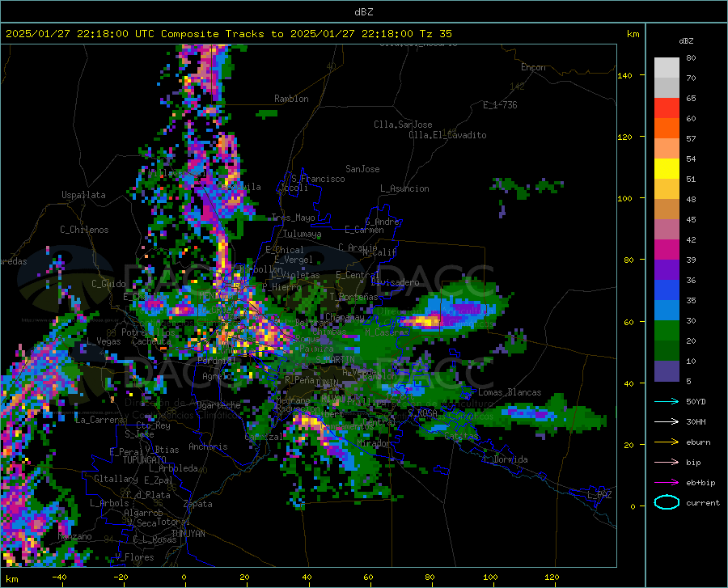Click the 'L_Dormida' map label
This screenshot has height=588, width=728.
506,459
